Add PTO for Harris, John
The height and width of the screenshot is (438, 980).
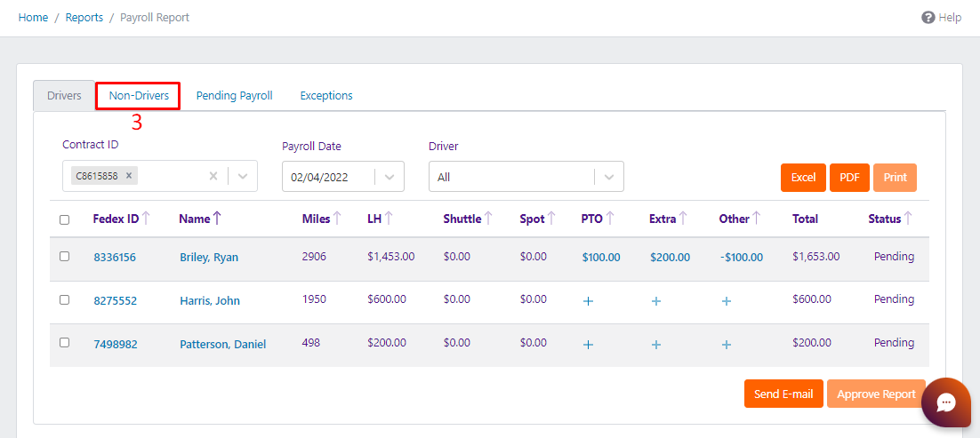click(x=588, y=301)
